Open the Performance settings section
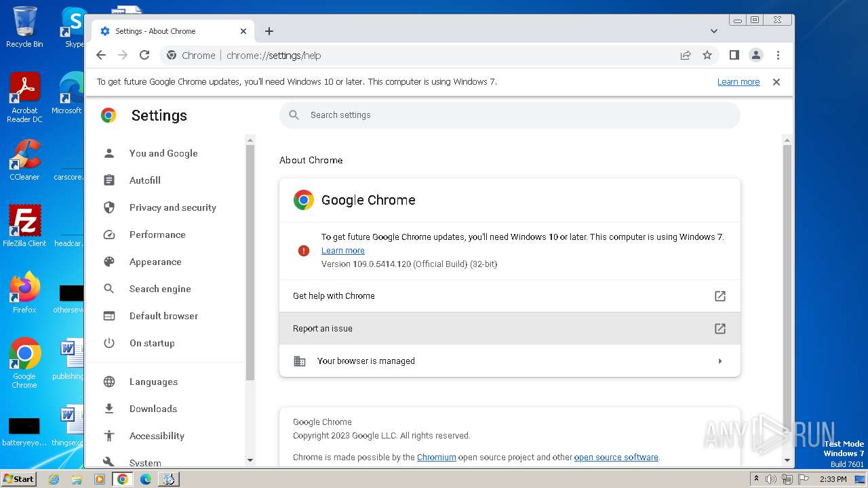The height and width of the screenshot is (488, 868). coord(157,235)
